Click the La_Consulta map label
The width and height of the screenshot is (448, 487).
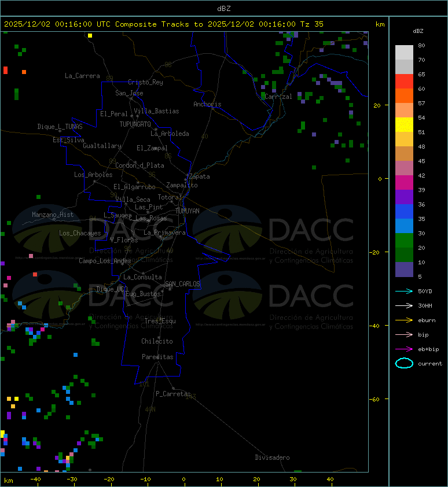pyautogui.click(x=142, y=277)
